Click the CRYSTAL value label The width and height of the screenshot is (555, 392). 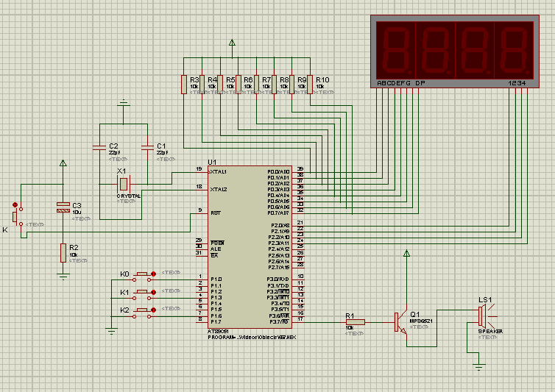coord(129,196)
